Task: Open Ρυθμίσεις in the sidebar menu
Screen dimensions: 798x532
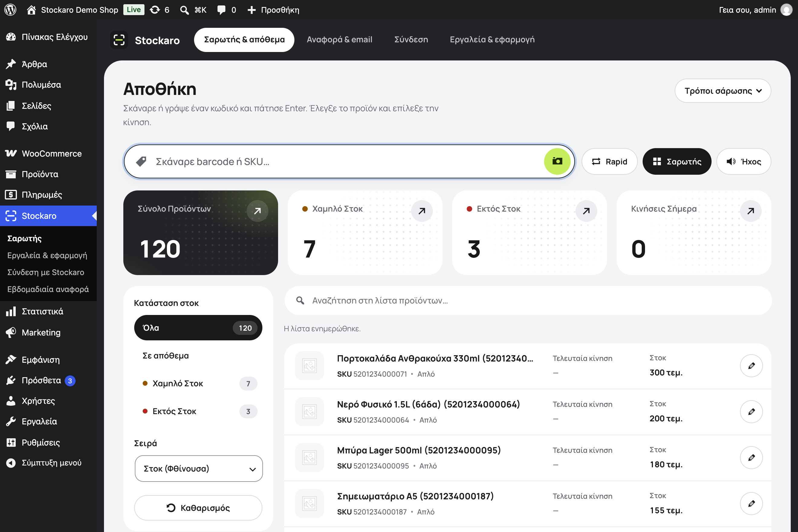Action: [48, 443]
